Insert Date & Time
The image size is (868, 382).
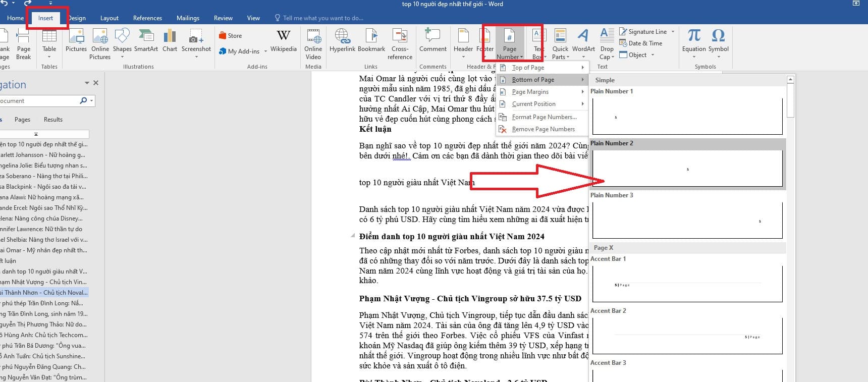(x=641, y=43)
